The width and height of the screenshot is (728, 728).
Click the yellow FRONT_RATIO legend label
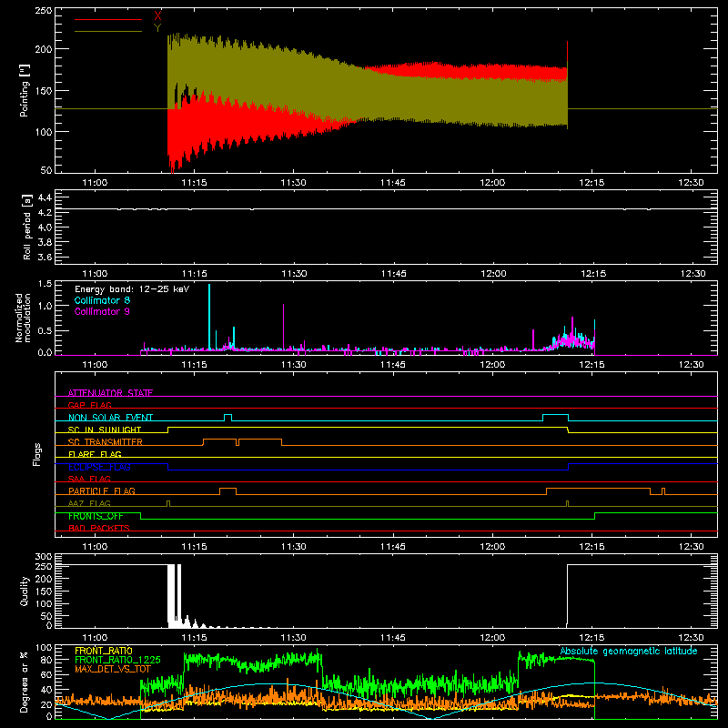[104, 651]
